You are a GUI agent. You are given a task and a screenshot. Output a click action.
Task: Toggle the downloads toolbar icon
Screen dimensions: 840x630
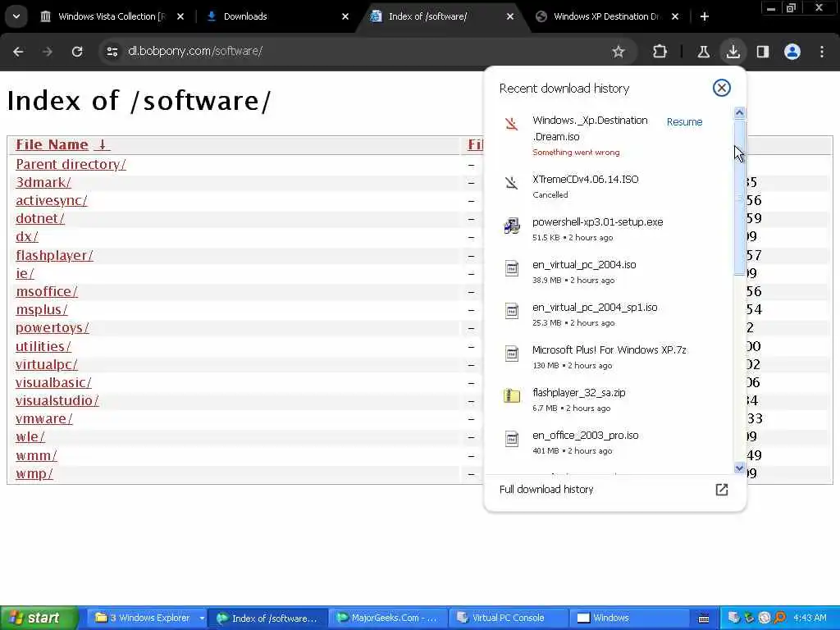tap(733, 52)
